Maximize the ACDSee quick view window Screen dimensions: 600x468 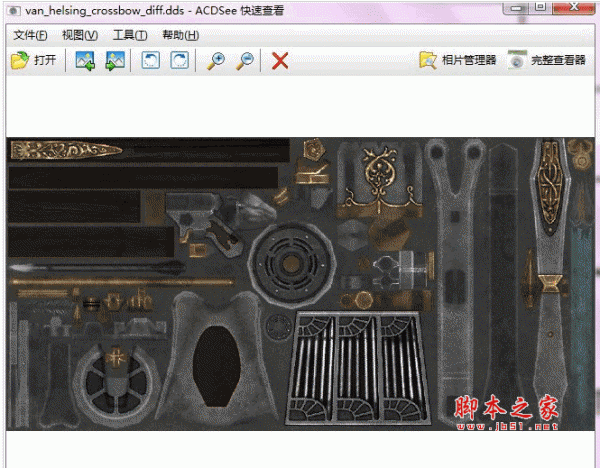pos(540,7)
